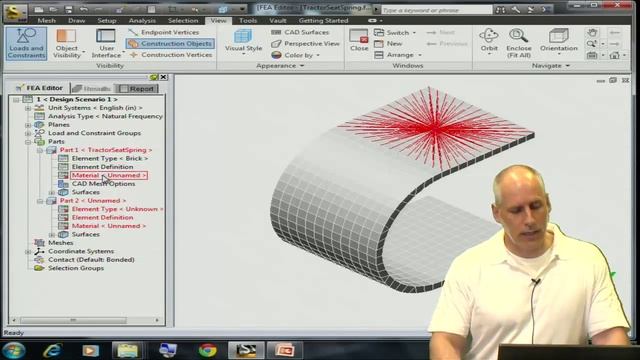
Task: Open the Color by dropdown
Action: 296,55
